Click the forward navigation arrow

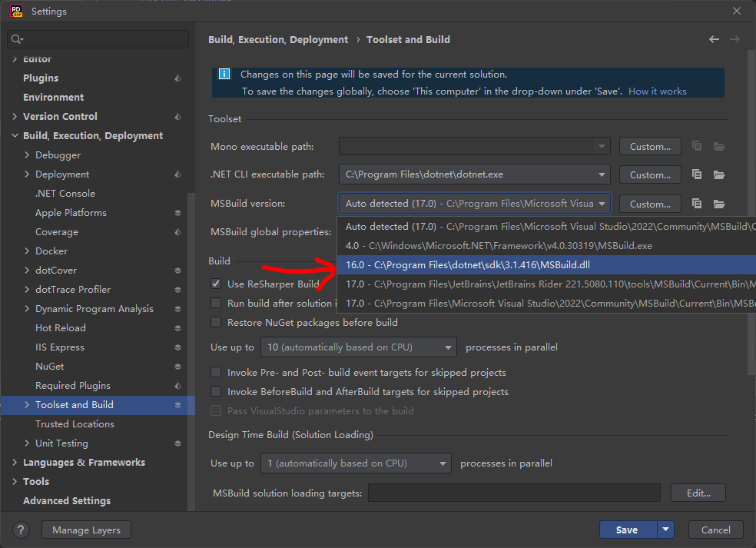[734, 39]
